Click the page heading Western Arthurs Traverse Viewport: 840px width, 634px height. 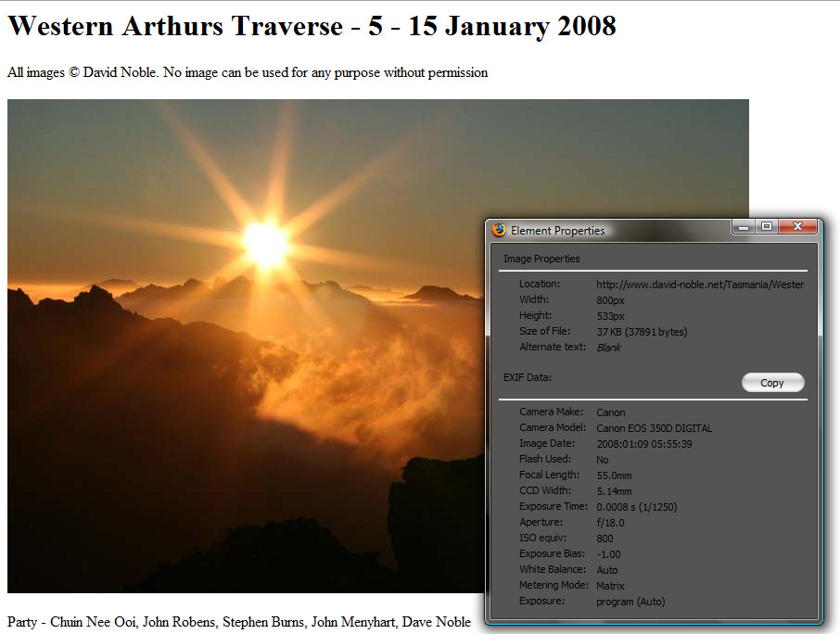coord(312,26)
